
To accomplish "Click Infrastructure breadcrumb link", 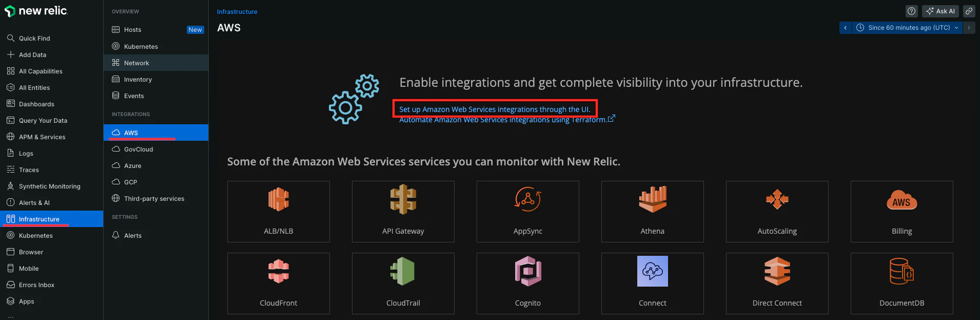I will coord(237,12).
